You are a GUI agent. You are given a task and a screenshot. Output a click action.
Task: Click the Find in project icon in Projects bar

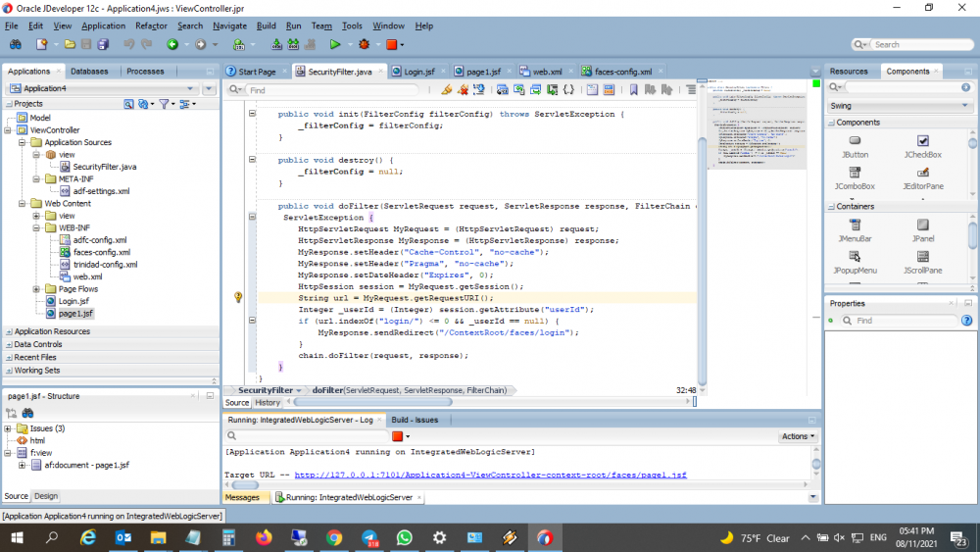pyautogui.click(x=128, y=104)
